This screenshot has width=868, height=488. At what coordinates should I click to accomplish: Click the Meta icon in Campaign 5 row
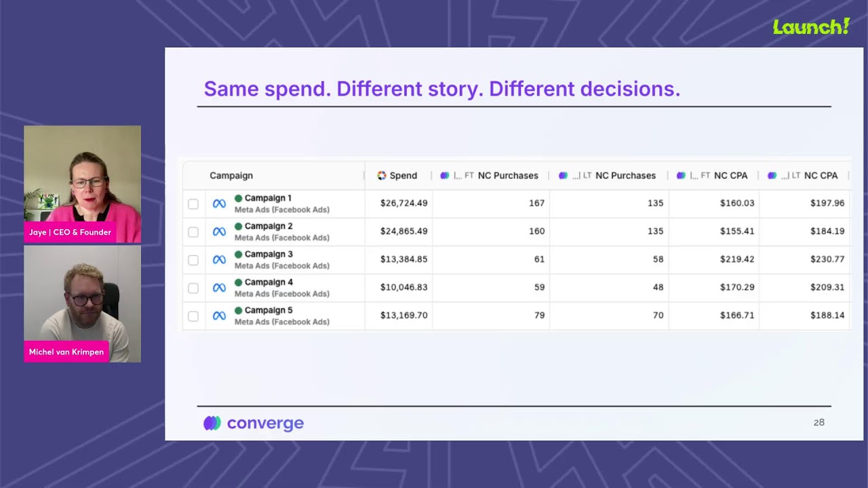pos(219,316)
